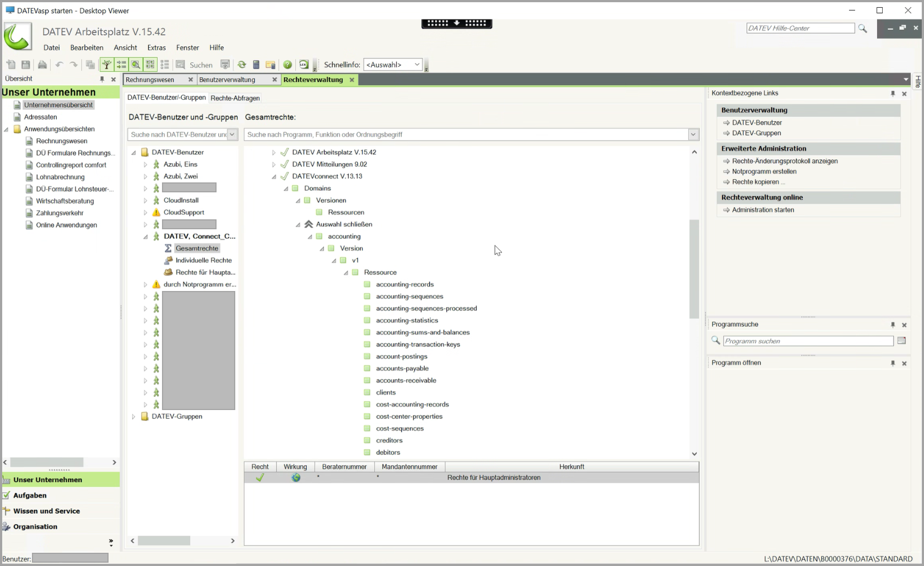Screen dimensions: 924x566
Task: Toggle the tree view toolbar icon
Action: [106, 64]
